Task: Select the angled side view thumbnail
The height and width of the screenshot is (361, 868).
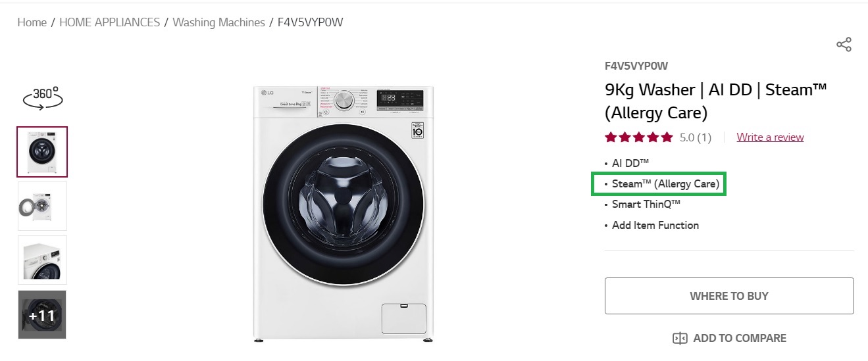Action: (42, 260)
